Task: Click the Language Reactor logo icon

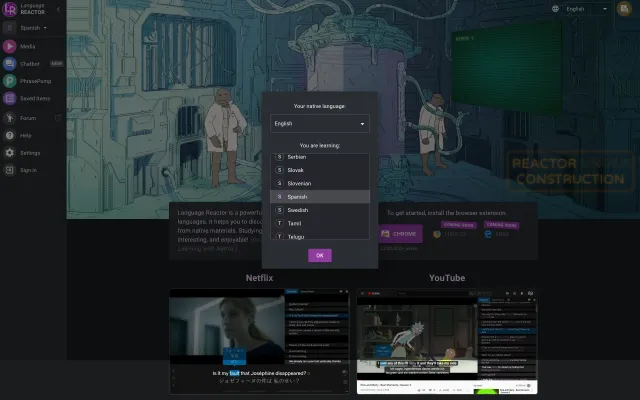Action: pyautogui.click(x=9, y=9)
